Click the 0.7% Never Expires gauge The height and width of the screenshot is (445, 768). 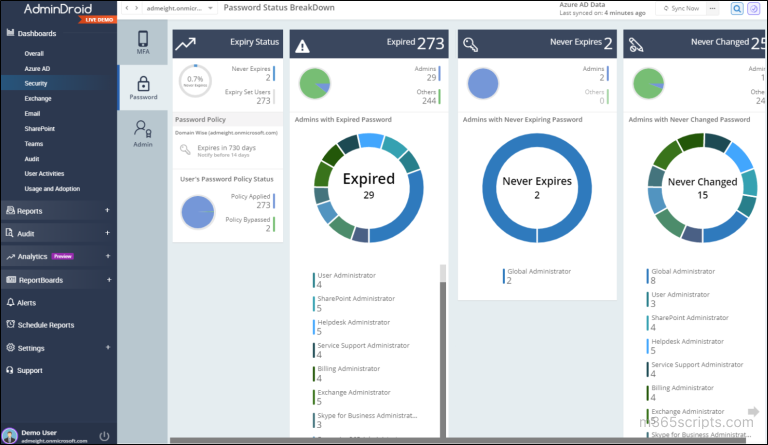(195, 81)
